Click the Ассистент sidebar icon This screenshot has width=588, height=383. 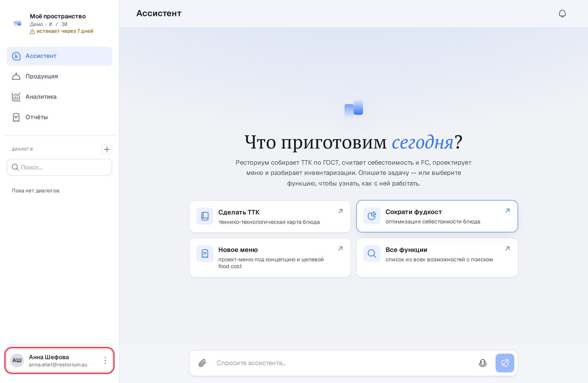coord(16,56)
